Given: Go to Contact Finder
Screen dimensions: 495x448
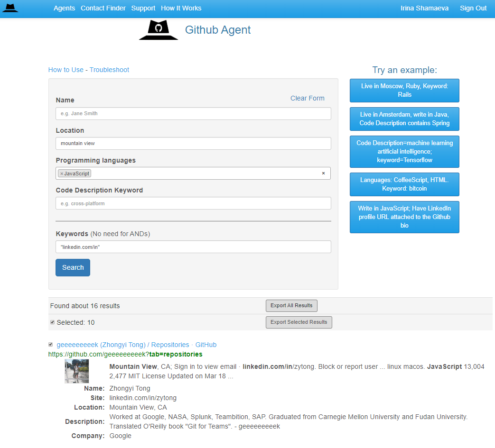Looking at the screenshot, I should [x=103, y=8].
